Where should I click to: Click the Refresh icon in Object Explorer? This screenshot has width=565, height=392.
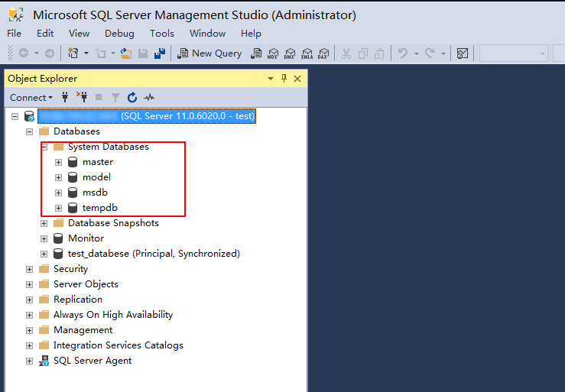[x=132, y=97]
